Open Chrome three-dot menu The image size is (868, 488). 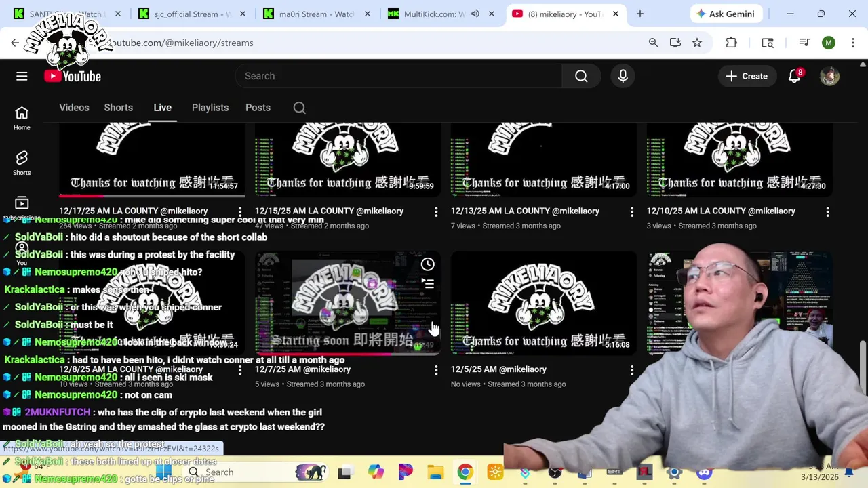(x=853, y=43)
